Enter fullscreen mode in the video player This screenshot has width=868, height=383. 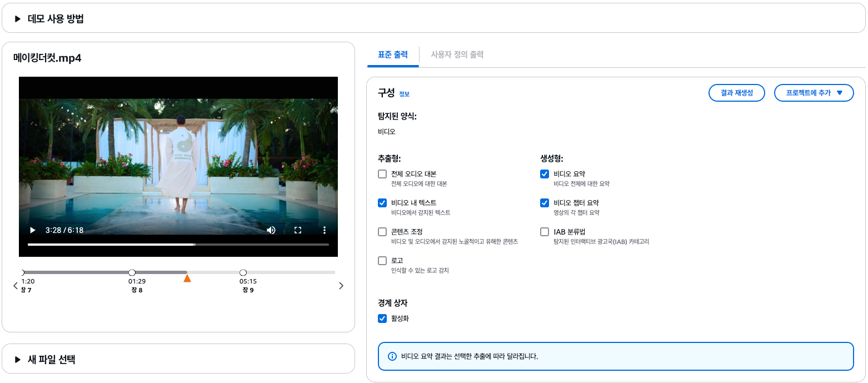point(298,230)
